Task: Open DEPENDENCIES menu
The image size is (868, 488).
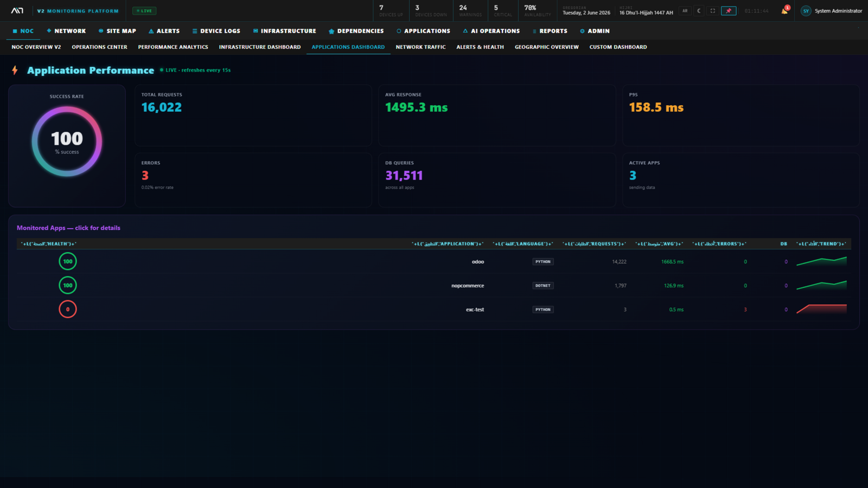Action: click(x=356, y=31)
